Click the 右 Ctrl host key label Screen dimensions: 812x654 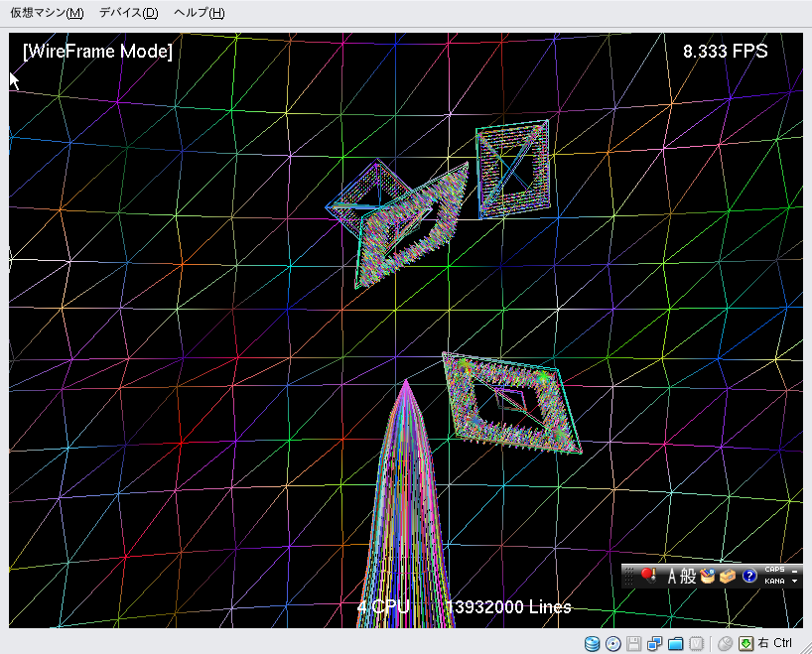[x=774, y=643]
